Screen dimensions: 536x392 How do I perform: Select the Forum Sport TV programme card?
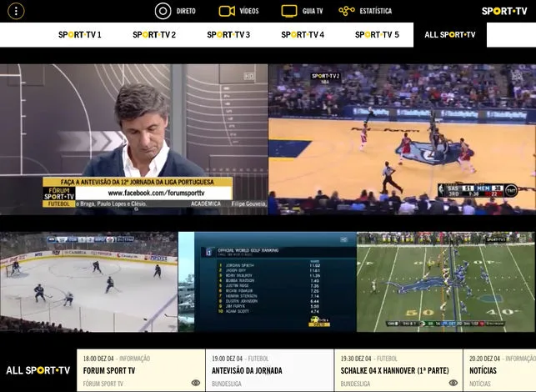[x=141, y=370]
